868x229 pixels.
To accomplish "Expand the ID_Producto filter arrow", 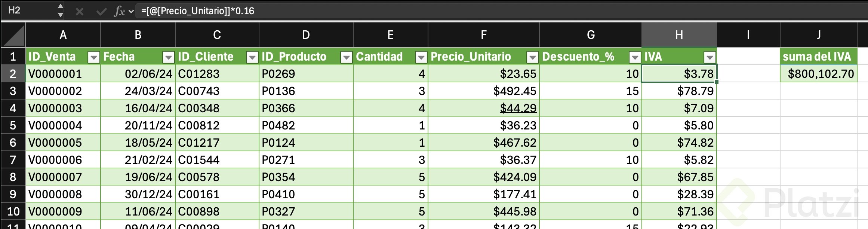I will pos(347,57).
